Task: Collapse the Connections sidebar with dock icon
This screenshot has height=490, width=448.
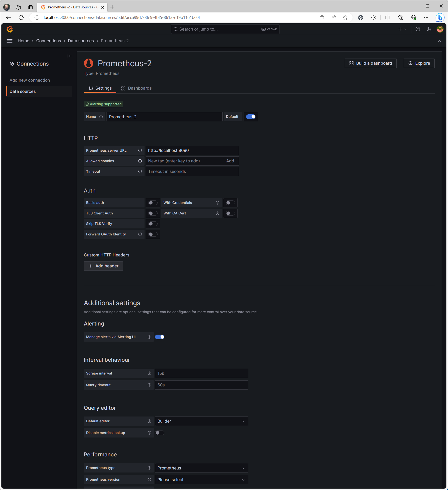Action: (x=69, y=56)
